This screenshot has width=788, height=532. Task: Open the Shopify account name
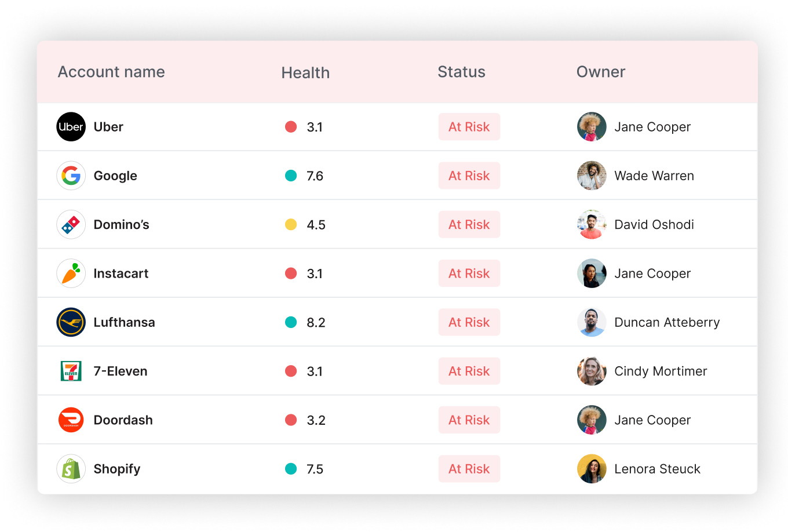tap(117, 469)
